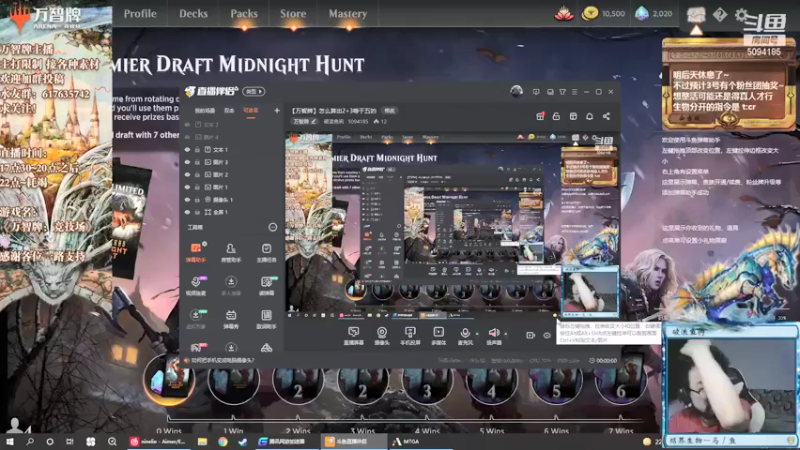Click the padlock icon beside gift icon
Image resolution: width=800 pixels, height=450 pixels.
click(x=556, y=116)
